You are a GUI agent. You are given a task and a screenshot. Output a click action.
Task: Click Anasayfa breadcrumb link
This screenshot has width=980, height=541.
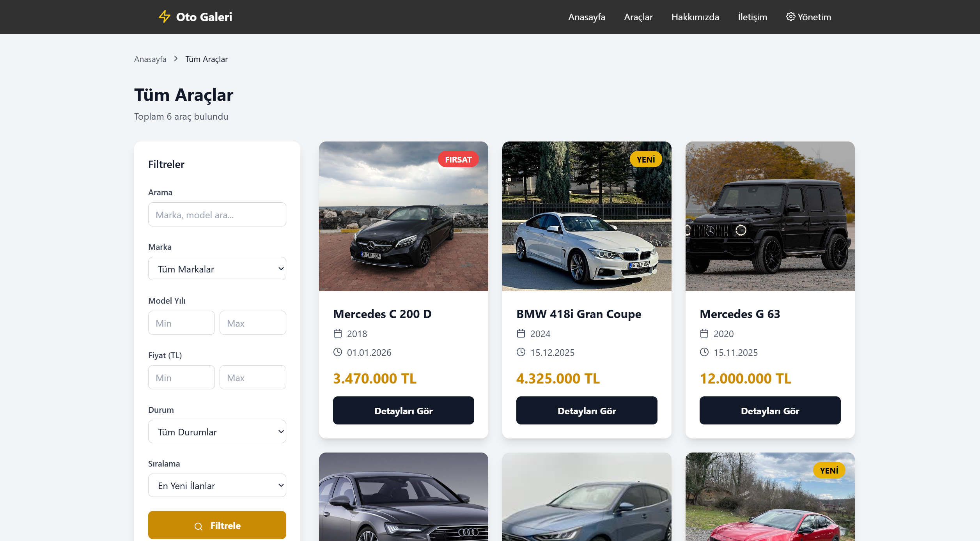coord(150,59)
